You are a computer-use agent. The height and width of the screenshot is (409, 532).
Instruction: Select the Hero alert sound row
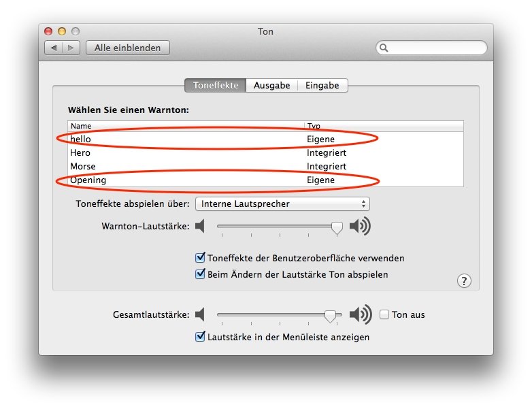265,152
